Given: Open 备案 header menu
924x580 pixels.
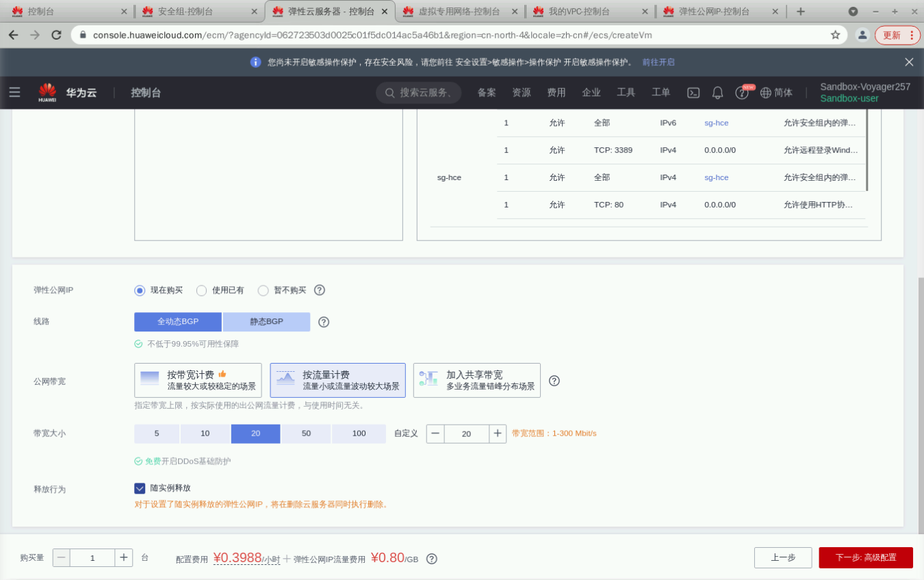Looking at the screenshot, I should [x=487, y=92].
